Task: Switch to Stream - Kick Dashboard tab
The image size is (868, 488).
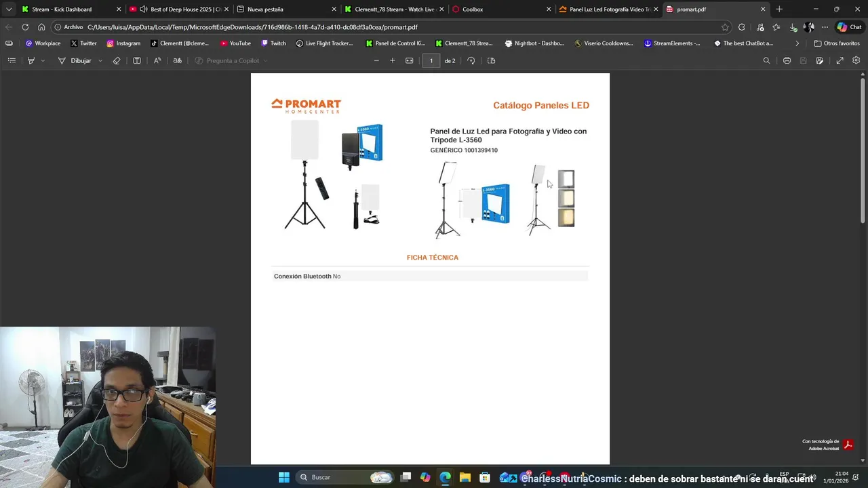Action: (71, 9)
